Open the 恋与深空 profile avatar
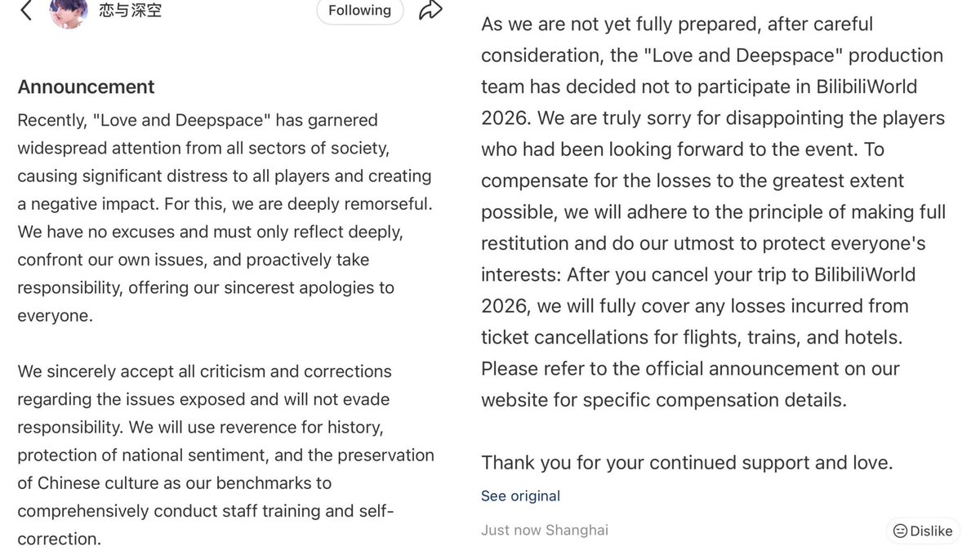 [69, 12]
